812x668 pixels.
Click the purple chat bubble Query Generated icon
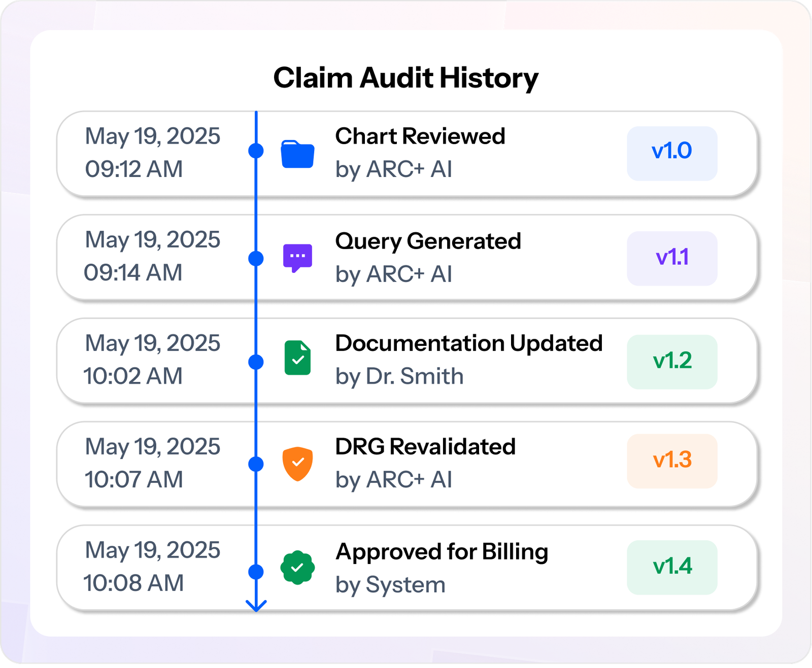coord(297,258)
